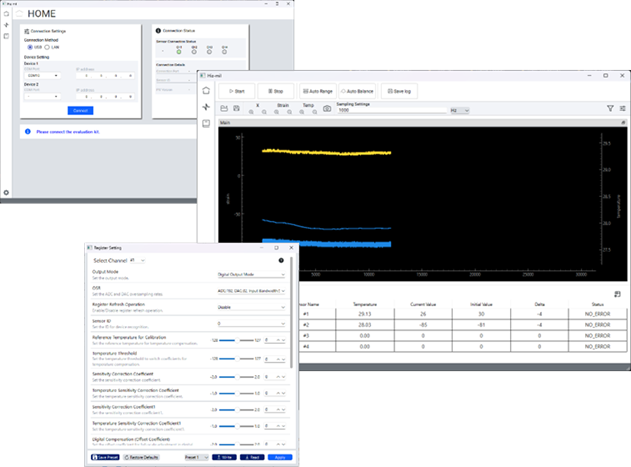Screen dimensions: 631x467
Task: Select LAN connection method
Action: (x=47, y=46)
